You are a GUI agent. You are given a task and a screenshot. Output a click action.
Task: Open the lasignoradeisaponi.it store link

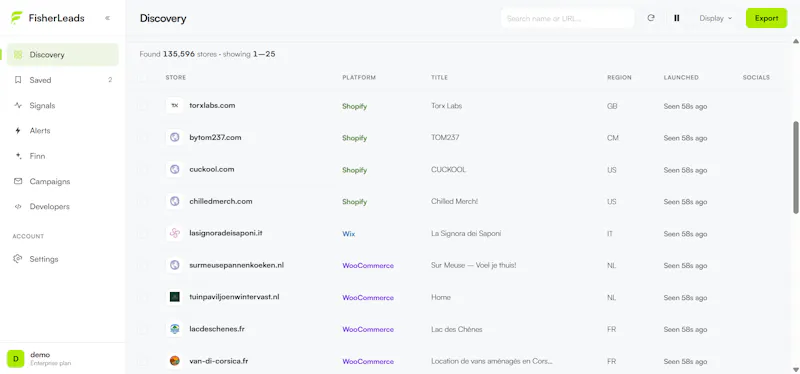tap(226, 233)
